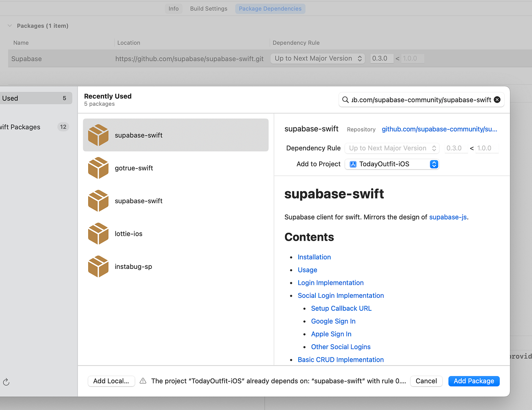
Task: Open the Dependency Rule dropdown in the dialog
Action: coord(392,148)
